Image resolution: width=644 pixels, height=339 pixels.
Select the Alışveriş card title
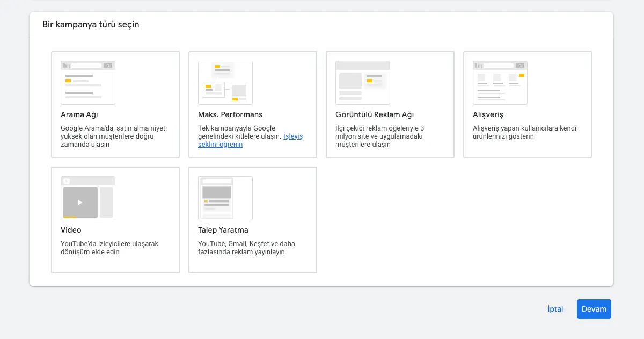(488, 114)
